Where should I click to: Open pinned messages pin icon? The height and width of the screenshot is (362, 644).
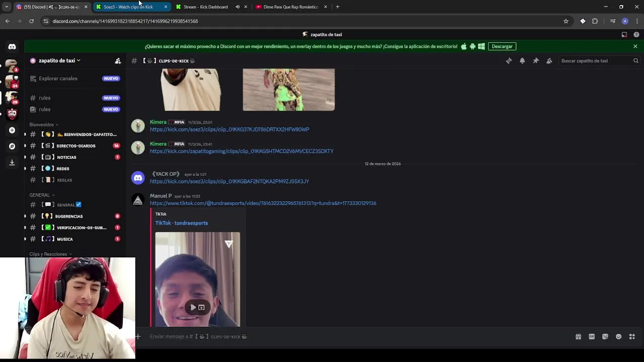click(x=536, y=61)
